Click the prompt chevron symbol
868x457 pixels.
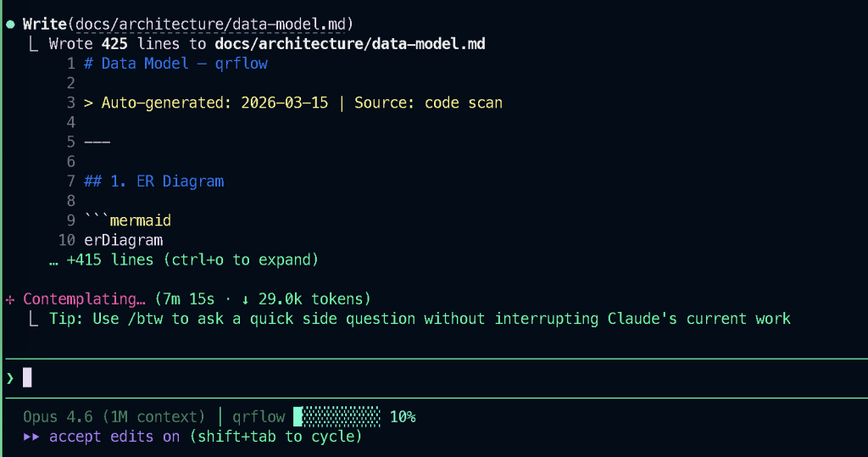point(10,377)
